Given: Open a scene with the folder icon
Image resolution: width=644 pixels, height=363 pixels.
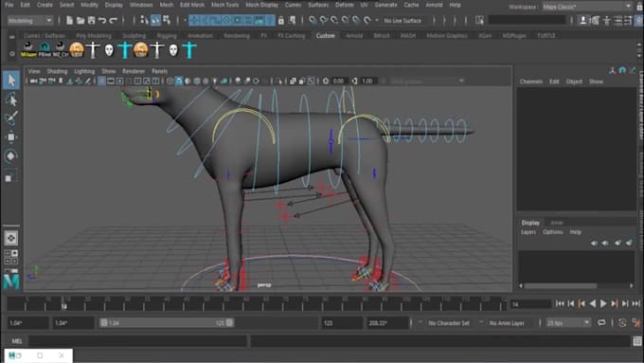Looking at the screenshot, I should (x=80, y=20).
